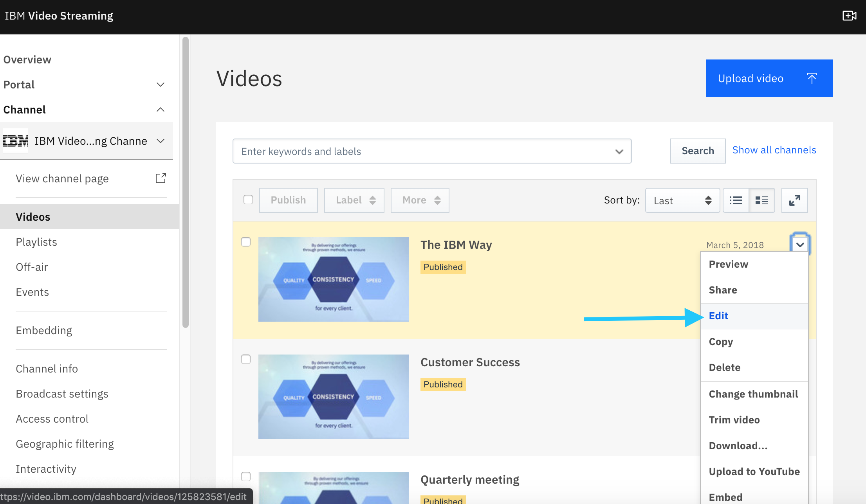Open Channel info in the sidebar
This screenshot has height=504, width=866.
coord(47,369)
